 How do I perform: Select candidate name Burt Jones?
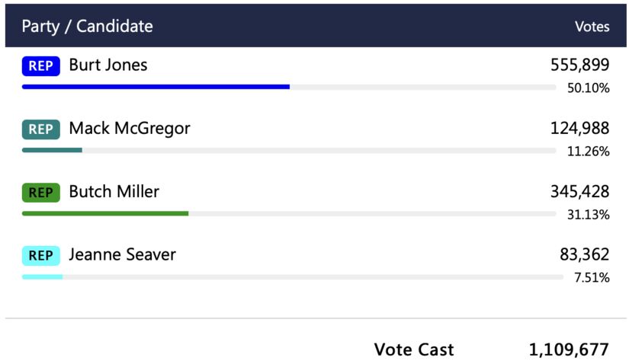point(108,65)
